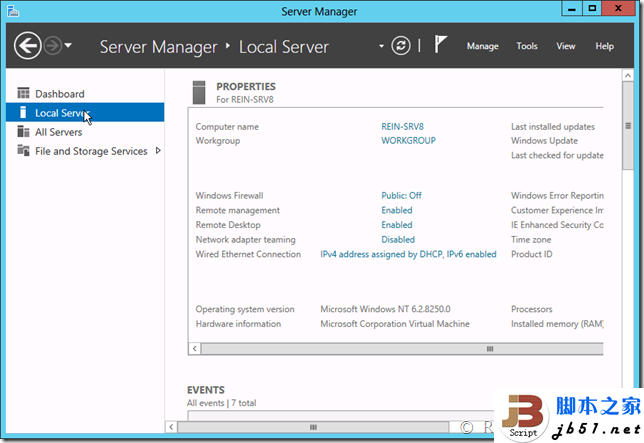Click the vertical scrollbar up arrow

point(628,76)
